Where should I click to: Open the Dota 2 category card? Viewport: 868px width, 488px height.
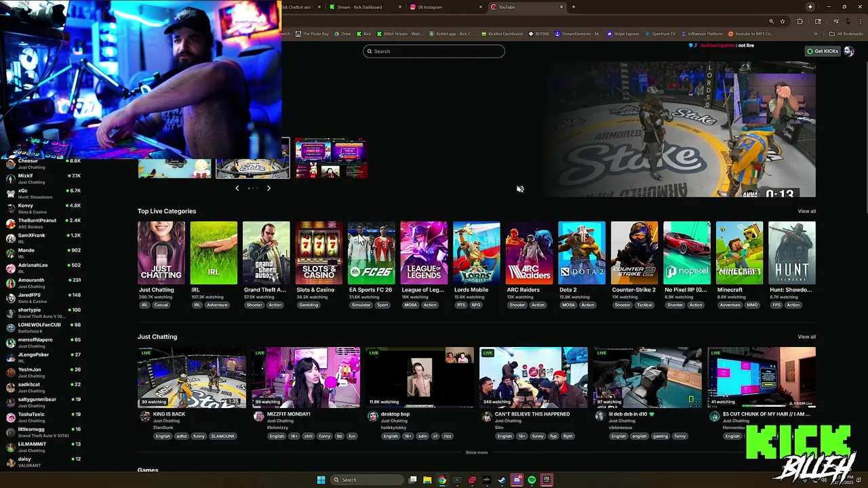click(x=582, y=253)
